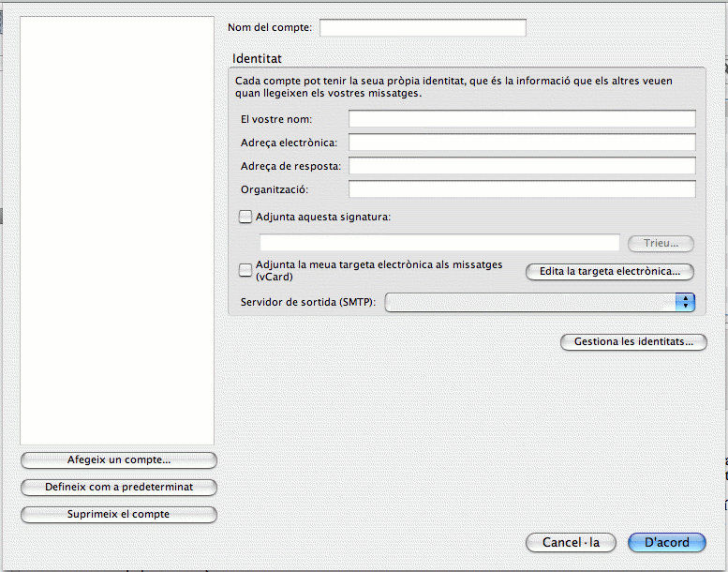Click the Organització text field

[522, 189]
